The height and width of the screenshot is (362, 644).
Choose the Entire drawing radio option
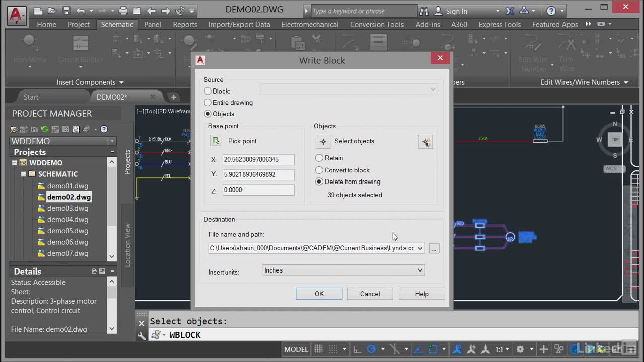(x=208, y=103)
